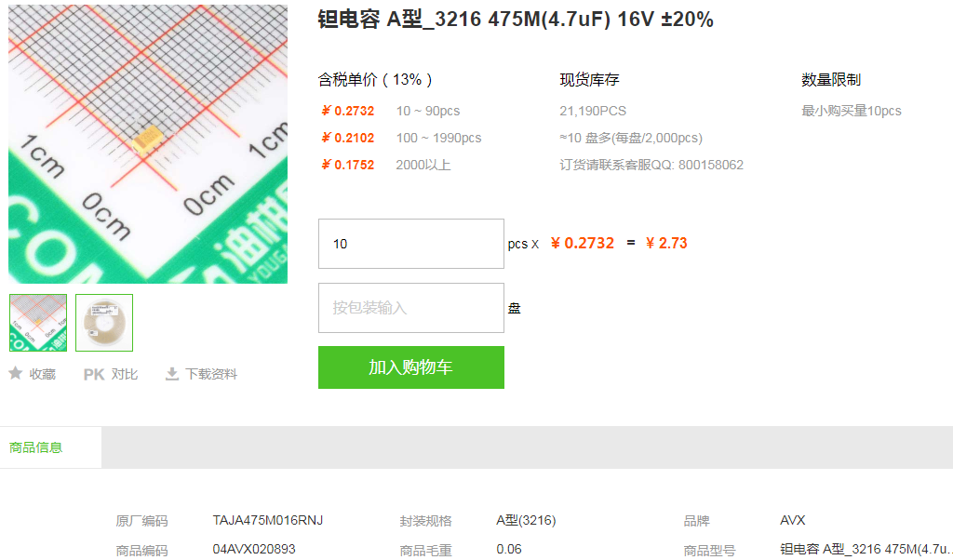This screenshot has width=953, height=560.
Task: Click the 2000以上 quantity tier
Action: (423, 165)
